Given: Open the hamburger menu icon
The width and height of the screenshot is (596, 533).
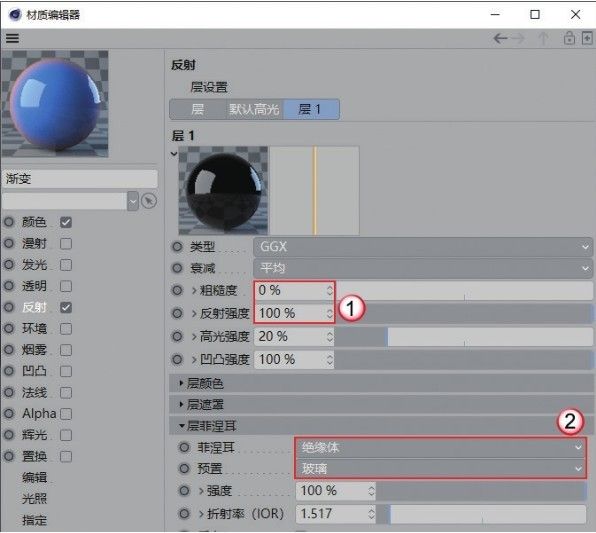Looking at the screenshot, I should (12, 38).
